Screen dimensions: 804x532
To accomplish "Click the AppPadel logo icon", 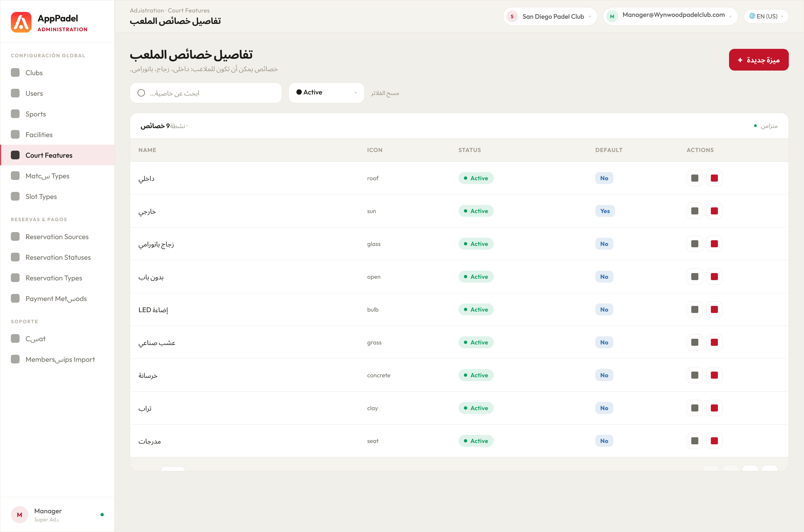I will [x=21, y=22].
